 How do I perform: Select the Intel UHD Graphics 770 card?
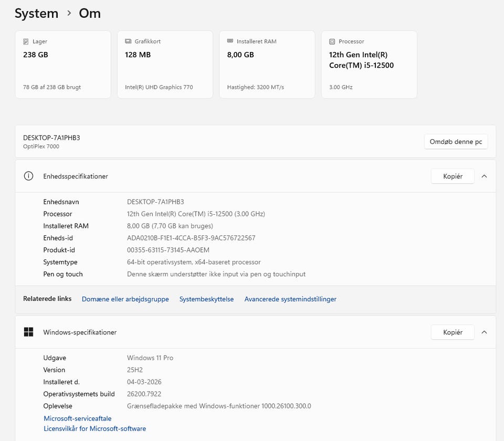[x=165, y=65]
